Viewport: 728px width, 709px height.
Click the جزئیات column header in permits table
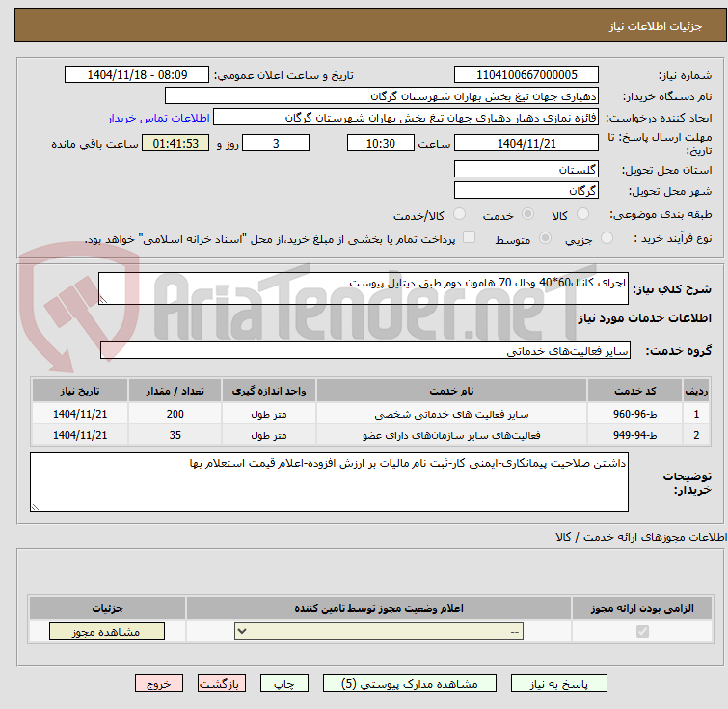point(107,608)
